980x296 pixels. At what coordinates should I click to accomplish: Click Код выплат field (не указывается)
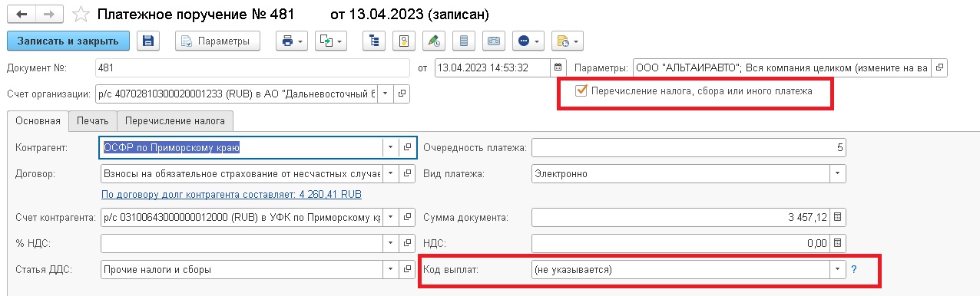pos(680,269)
